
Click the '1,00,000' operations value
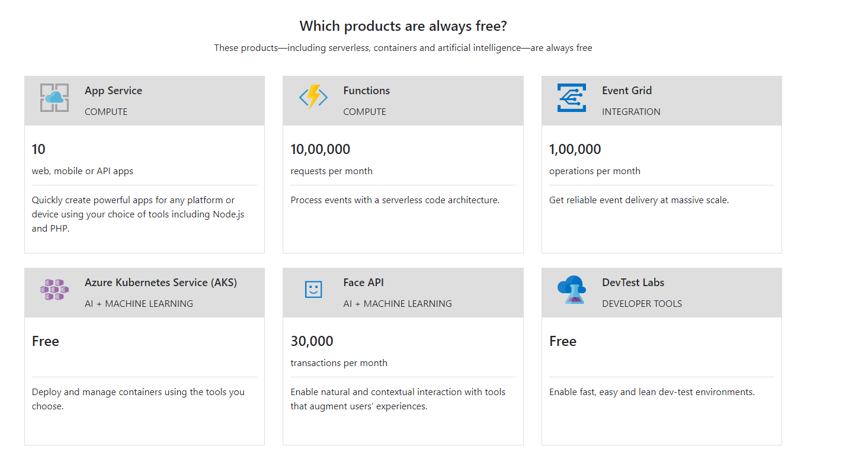tap(575, 149)
